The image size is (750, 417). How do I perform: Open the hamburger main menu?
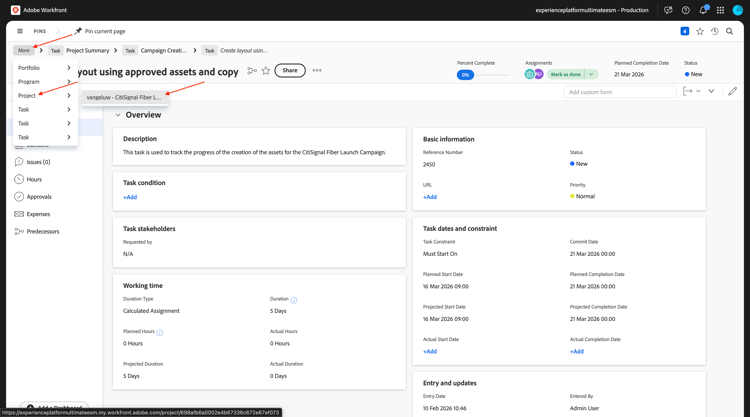click(20, 31)
